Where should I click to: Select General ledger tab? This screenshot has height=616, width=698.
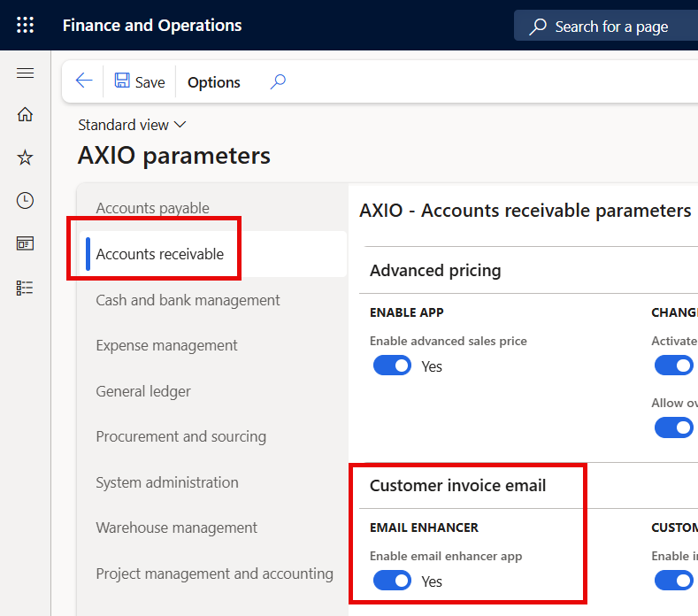point(143,391)
